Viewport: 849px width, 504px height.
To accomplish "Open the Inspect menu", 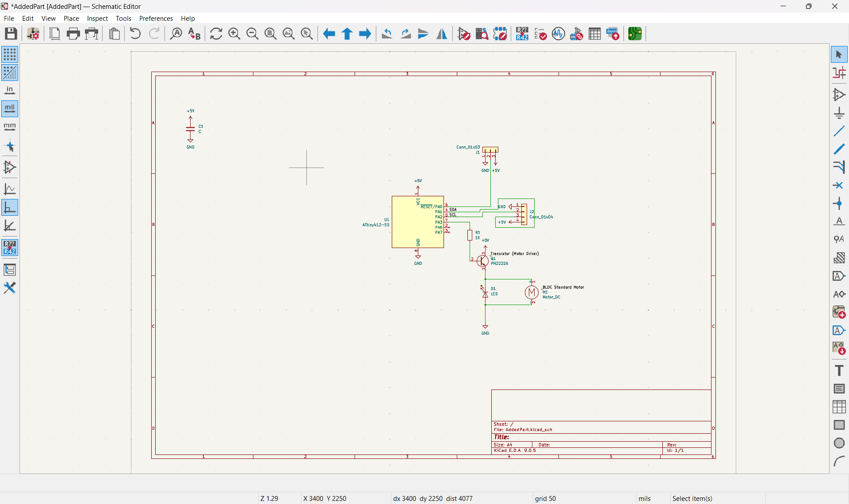I will point(97,18).
